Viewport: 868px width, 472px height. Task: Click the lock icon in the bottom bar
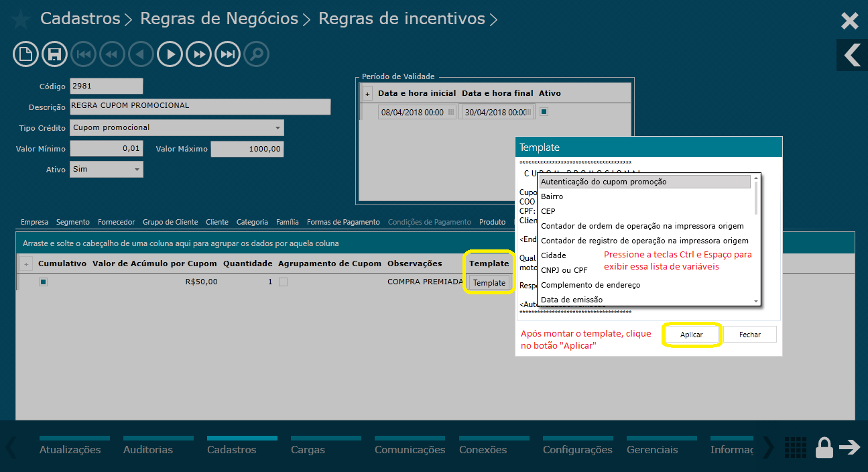tap(824, 447)
